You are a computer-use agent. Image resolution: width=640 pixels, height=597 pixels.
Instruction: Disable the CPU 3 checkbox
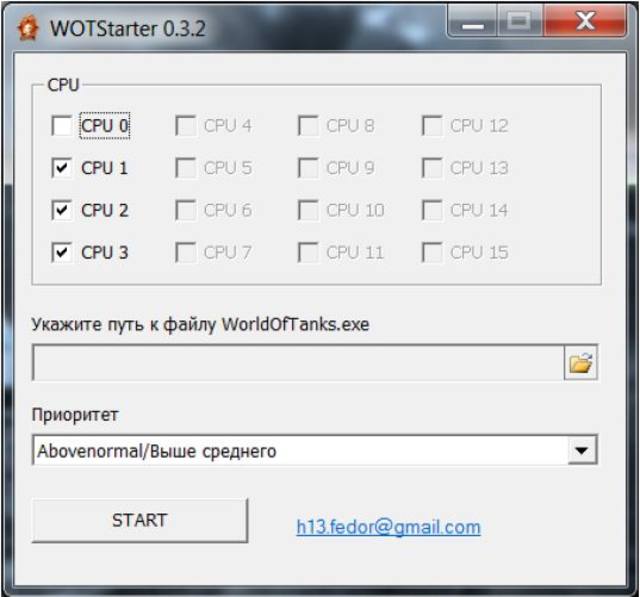pyautogui.click(x=62, y=253)
